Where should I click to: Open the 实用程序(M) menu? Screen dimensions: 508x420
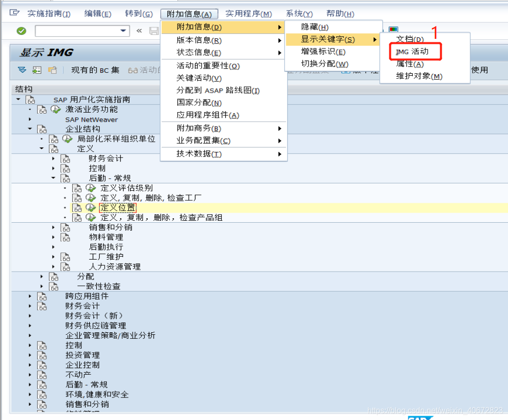click(x=248, y=13)
